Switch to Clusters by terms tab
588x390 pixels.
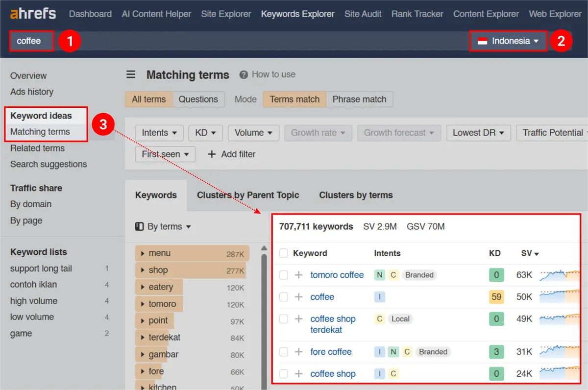tap(356, 195)
